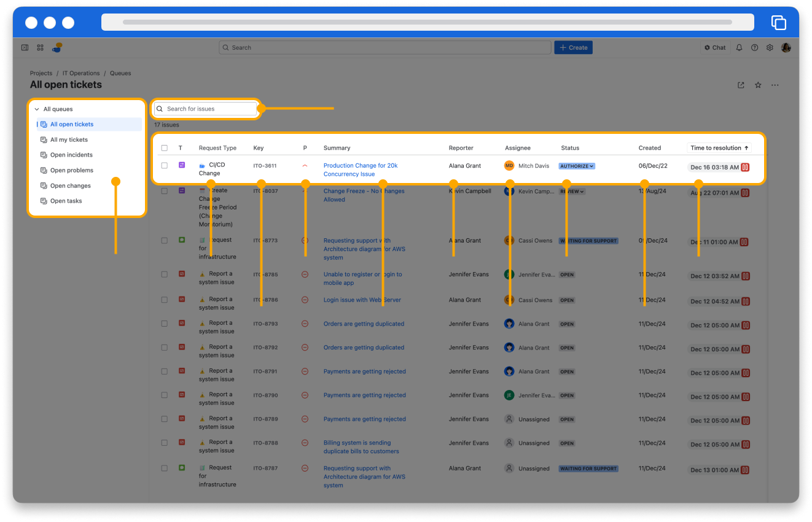Open REVIEW status dropdown for Kevin Campbell
The width and height of the screenshot is (812, 522).
(x=572, y=192)
